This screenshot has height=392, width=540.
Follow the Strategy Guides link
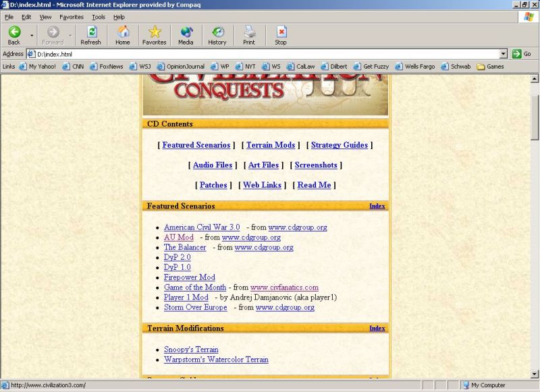click(339, 145)
